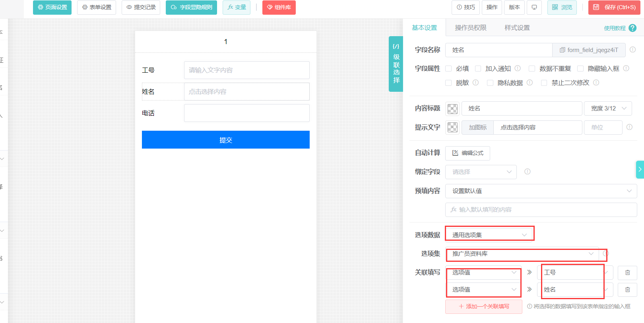Screen dimensions: 644x323
Task: Click info icon beside the field id
Action: [632, 50]
